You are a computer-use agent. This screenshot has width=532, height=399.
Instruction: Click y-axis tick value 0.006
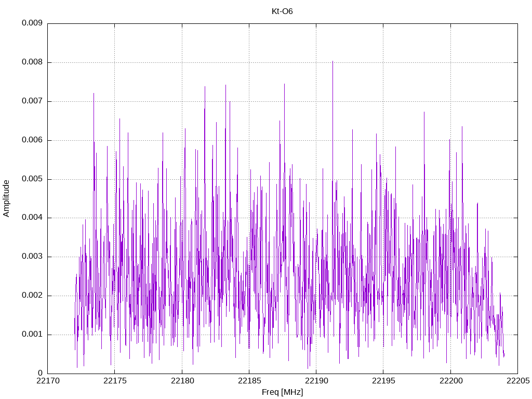[x=32, y=140]
